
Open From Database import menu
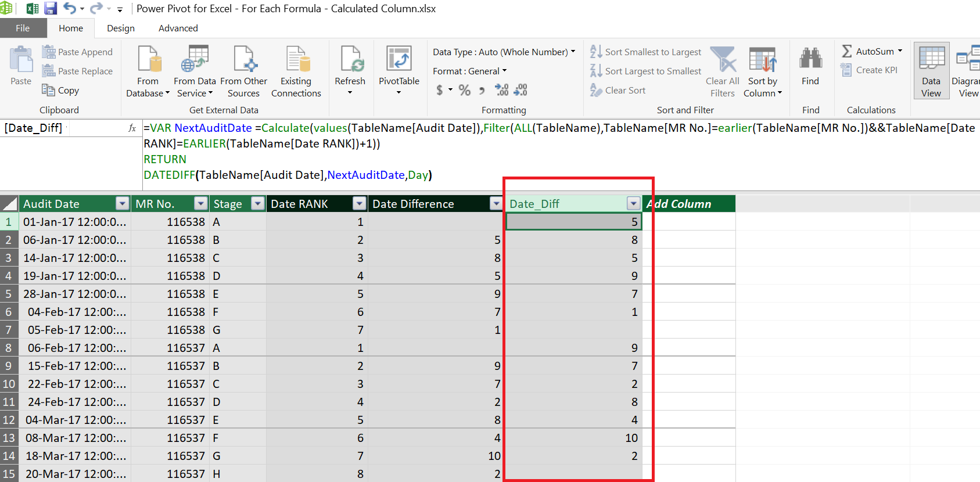click(x=148, y=71)
